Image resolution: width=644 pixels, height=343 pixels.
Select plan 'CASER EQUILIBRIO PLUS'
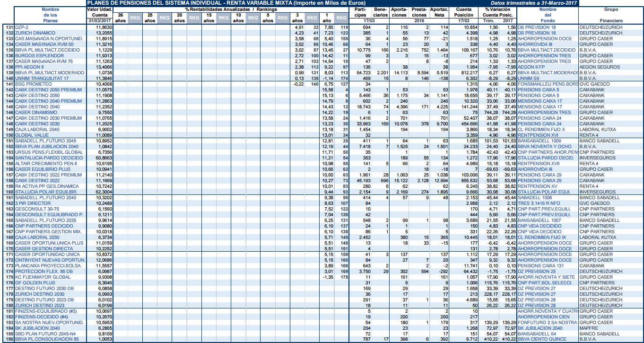43,169
